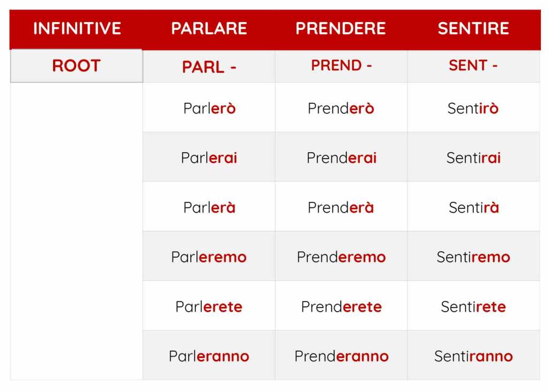Click the word Sentirà
This screenshot has height=392, width=549.
tap(473, 207)
